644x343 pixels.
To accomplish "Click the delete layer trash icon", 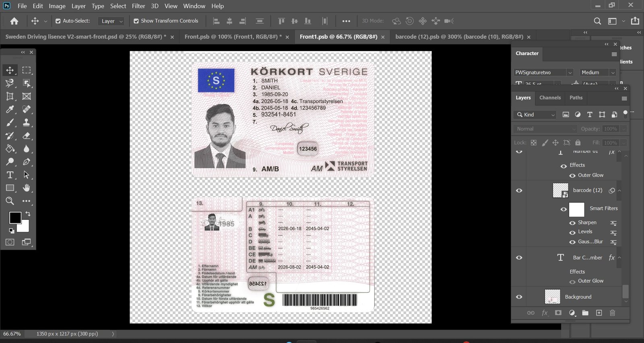I will 612,313.
